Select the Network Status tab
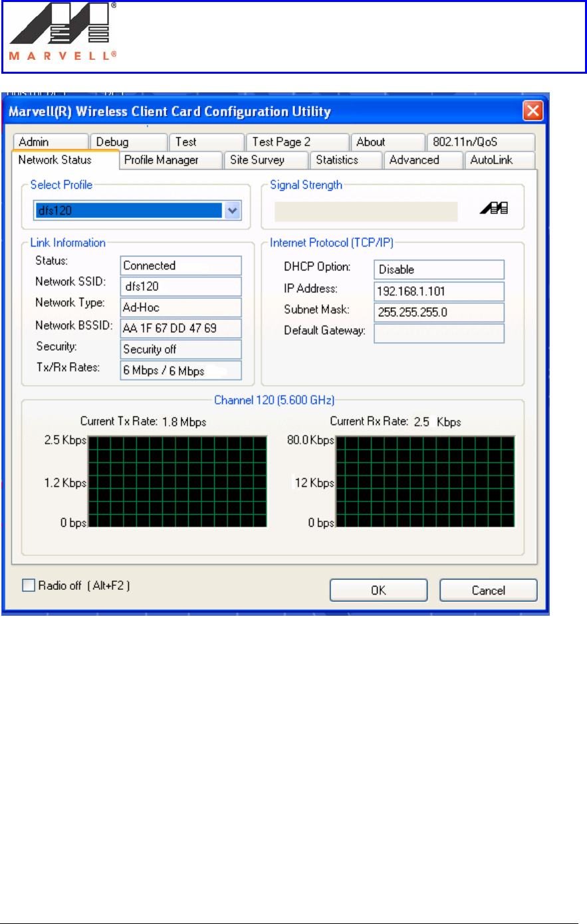 [65, 160]
